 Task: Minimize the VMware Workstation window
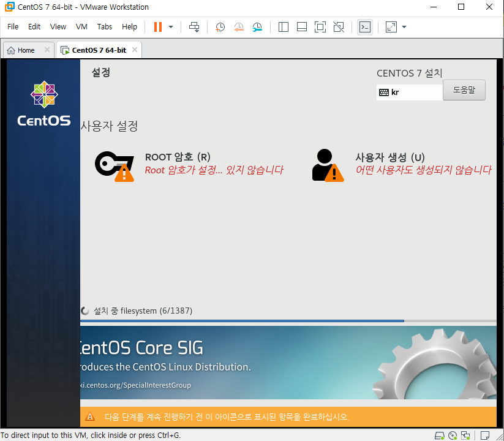[x=434, y=7]
